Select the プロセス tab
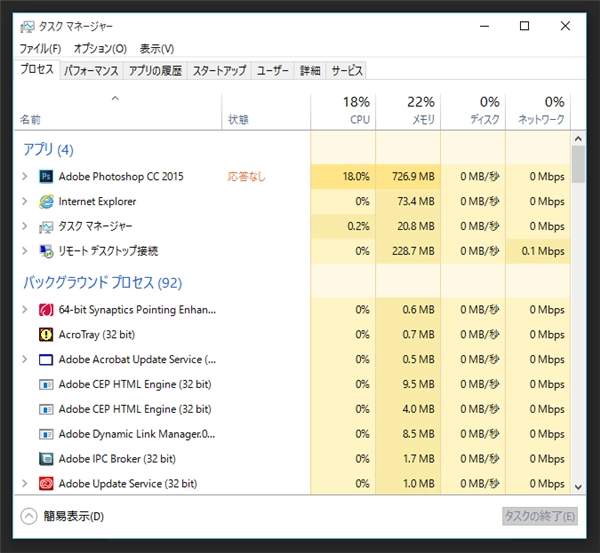 click(37, 69)
